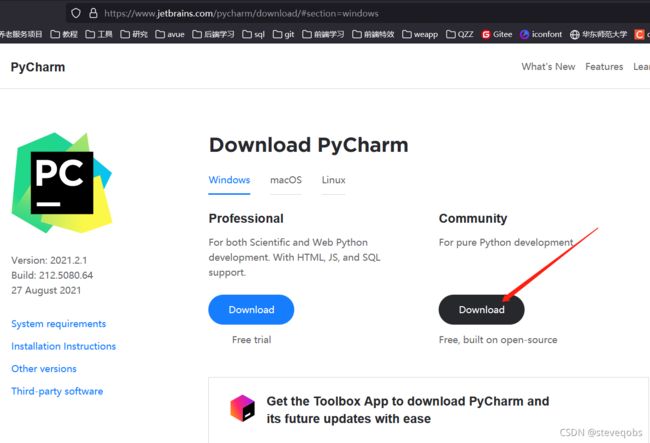Click the jetbrains.com URL in address bar
The width and height of the screenshot is (650, 443).
click(241, 14)
